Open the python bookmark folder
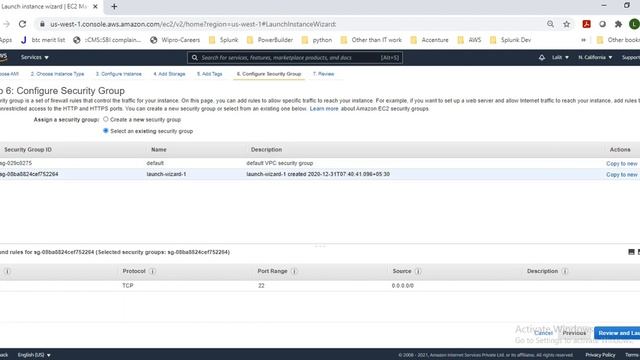Screen dimensions: 640x360 click(x=317, y=40)
